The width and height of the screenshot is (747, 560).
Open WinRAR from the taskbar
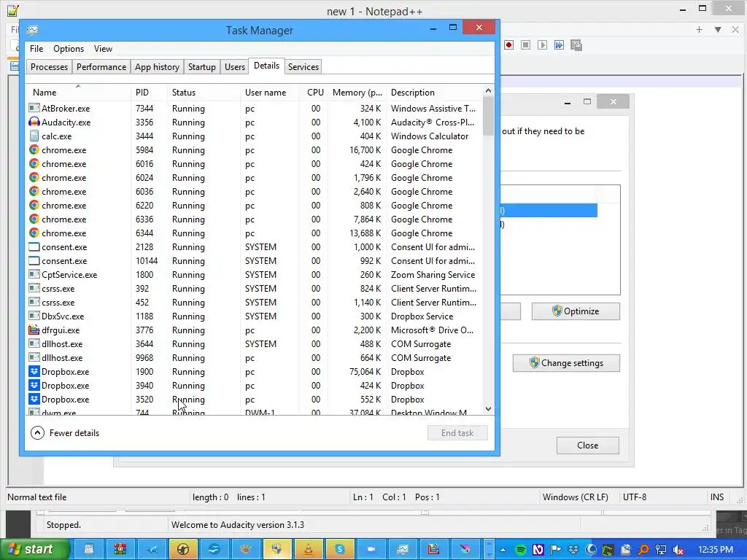pos(120,550)
